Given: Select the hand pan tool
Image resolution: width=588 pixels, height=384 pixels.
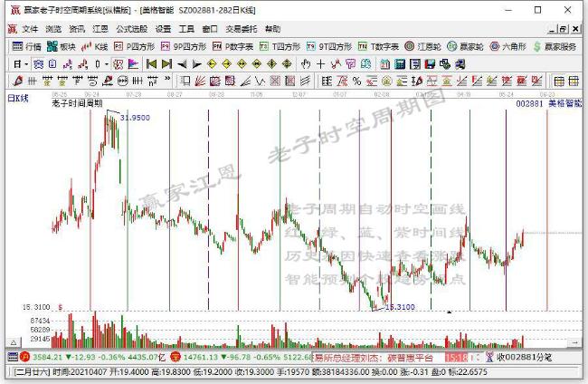Looking at the screenshot, I should tap(306, 64).
